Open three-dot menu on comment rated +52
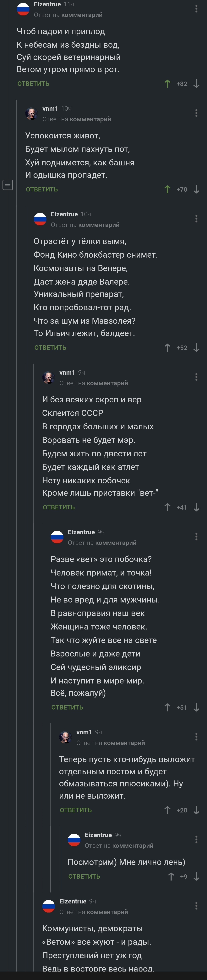Screen dimensions: 207x980 pyautogui.click(x=196, y=218)
